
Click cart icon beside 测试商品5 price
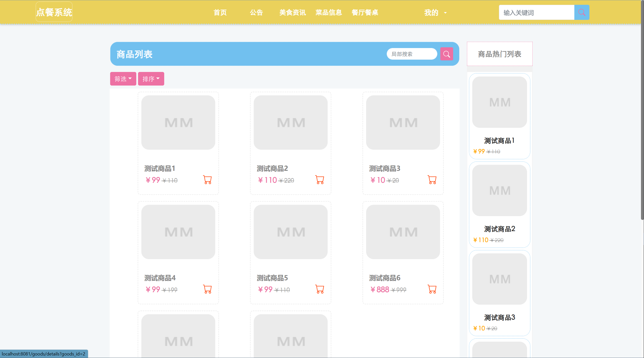[x=320, y=289]
